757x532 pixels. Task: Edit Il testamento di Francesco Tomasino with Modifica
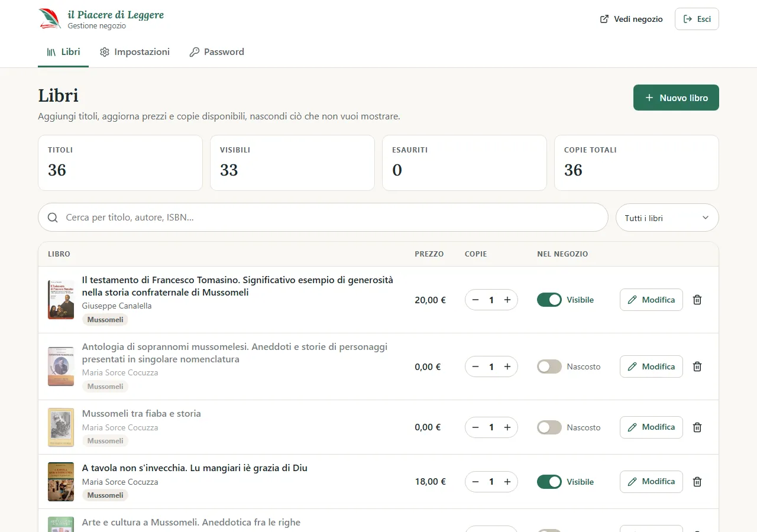(x=651, y=300)
